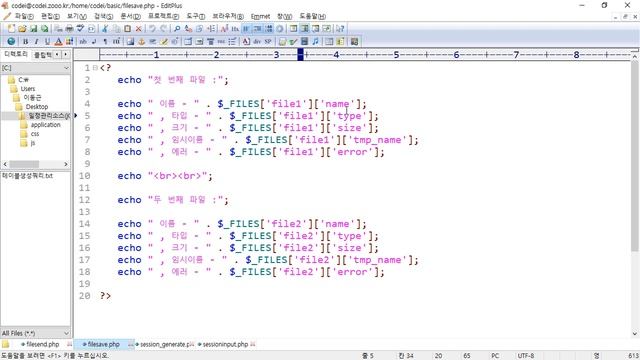
Task: Open Set Font toolbar icon
Action: point(224,29)
